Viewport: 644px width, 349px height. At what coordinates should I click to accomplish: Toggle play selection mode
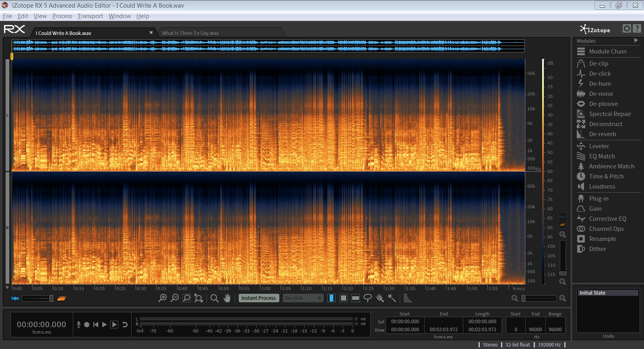coord(114,324)
